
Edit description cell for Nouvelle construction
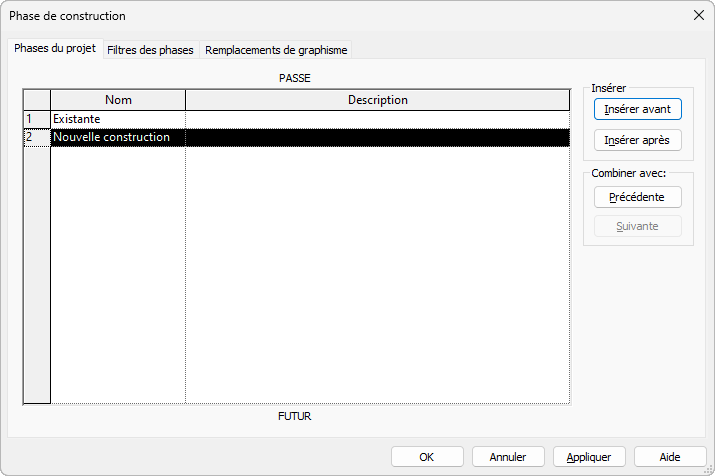pos(378,137)
